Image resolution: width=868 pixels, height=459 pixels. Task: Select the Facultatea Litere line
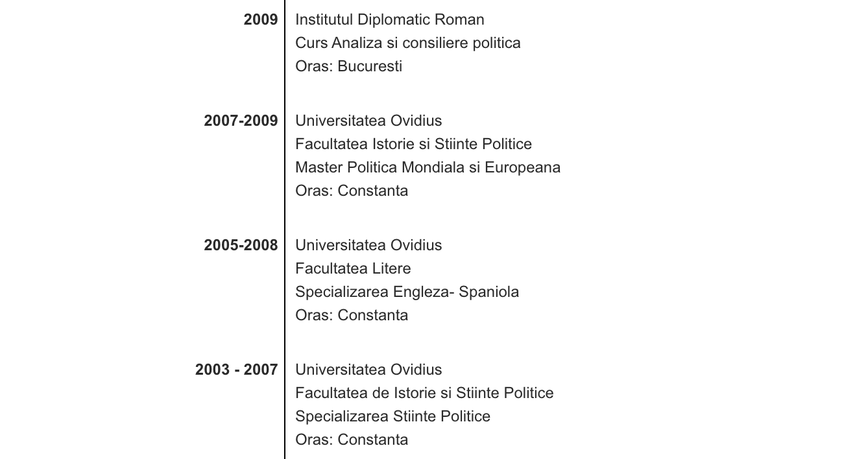point(353,268)
